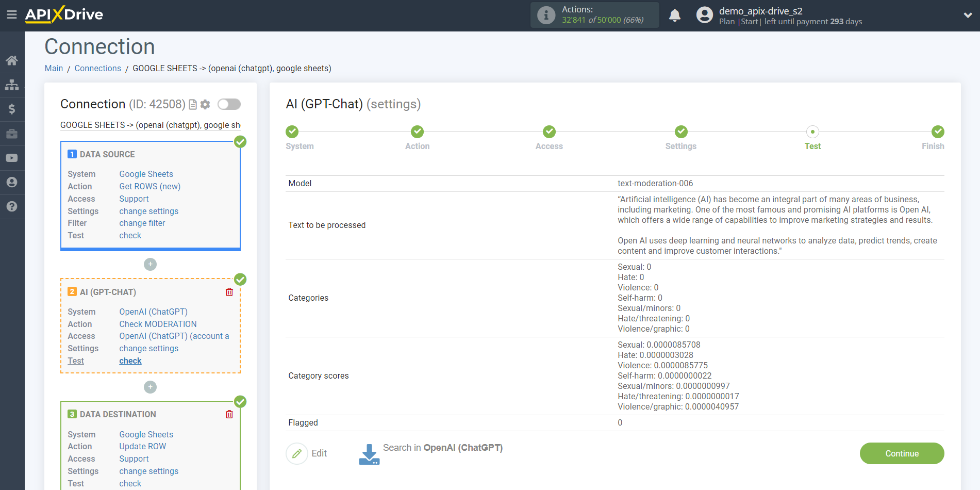The image size is (980, 490).
Task: Click Get ROWS (new) link
Action: pyautogui.click(x=150, y=186)
